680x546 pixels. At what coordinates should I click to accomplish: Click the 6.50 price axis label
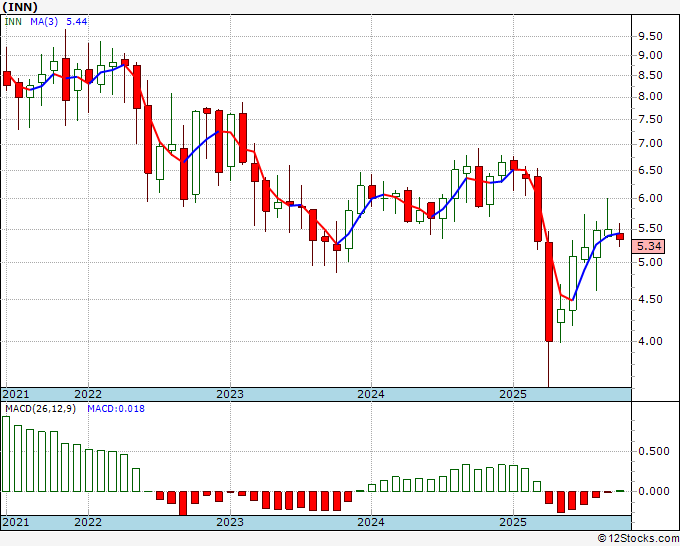(x=650, y=170)
